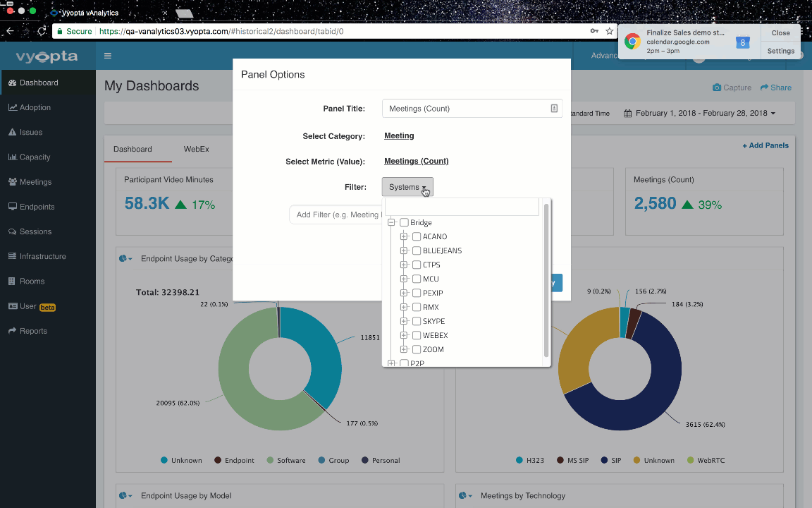Open Meetings in the sidebar menu
The image size is (812, 508).
pos(35,182)
